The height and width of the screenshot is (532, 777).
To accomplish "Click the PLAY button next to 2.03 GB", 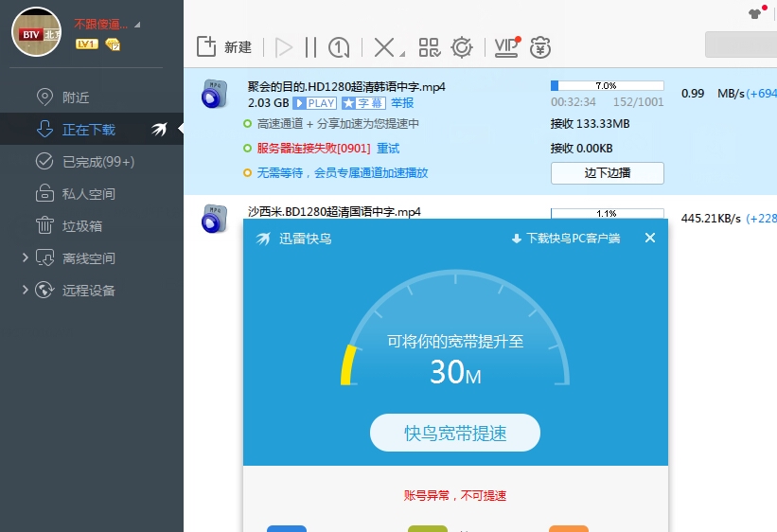I will coord(314,103).
